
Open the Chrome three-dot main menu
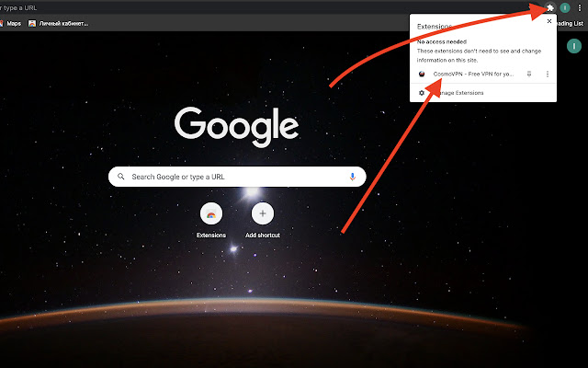tap(580, 7)
